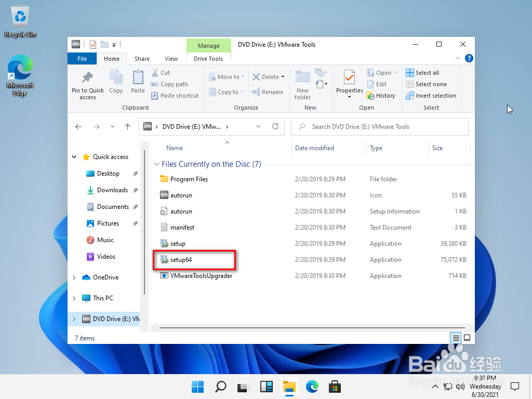Click quick-access toolbar New folder icon
Screen dimensions: 532x399
pos(104,45)
